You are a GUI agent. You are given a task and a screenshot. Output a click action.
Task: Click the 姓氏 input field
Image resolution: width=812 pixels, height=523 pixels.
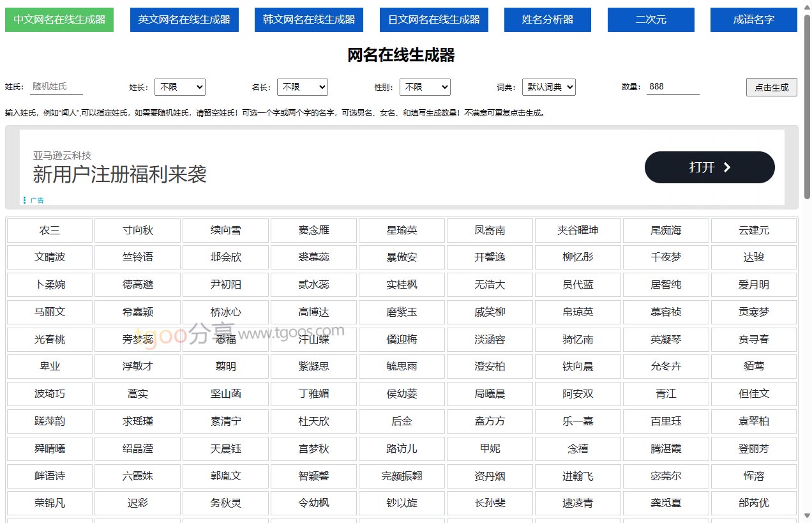(x=56, y=87)
